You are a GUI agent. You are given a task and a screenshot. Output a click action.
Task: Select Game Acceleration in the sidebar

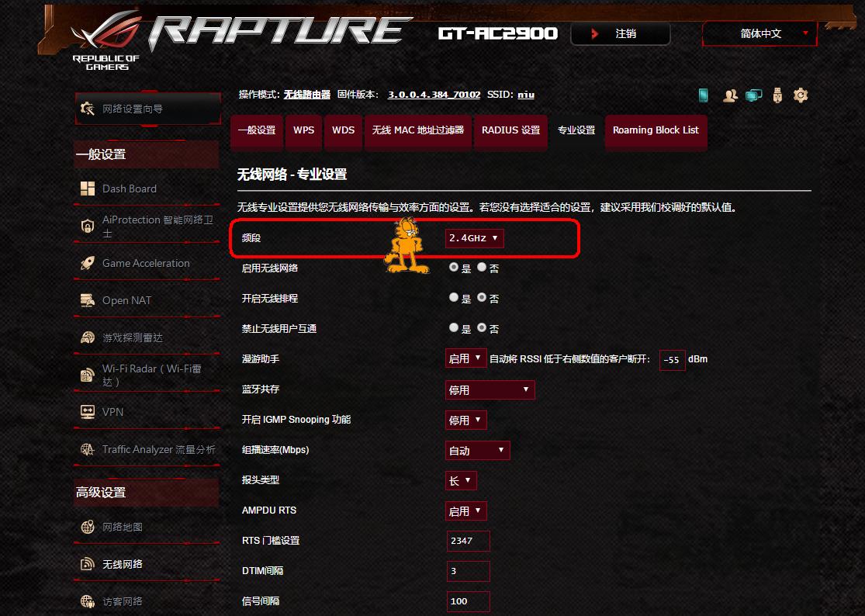click(144, 263)
